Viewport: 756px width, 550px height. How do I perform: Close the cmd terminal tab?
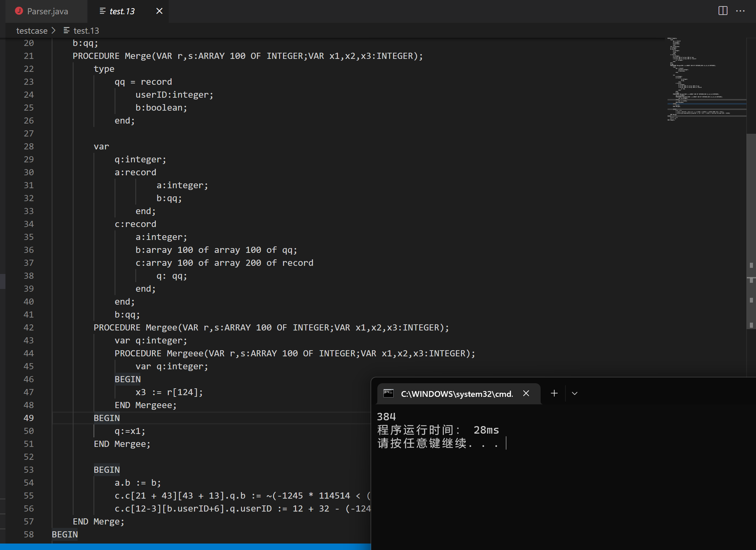point(526,393)
